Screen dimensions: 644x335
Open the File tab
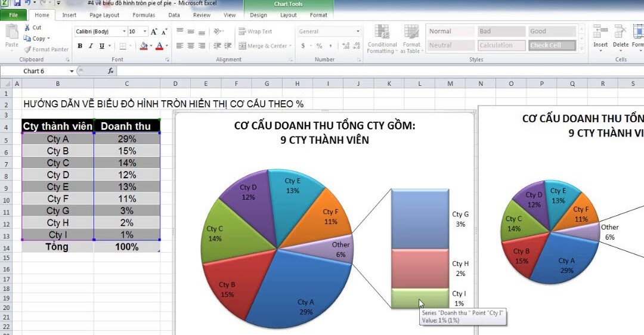13,15
